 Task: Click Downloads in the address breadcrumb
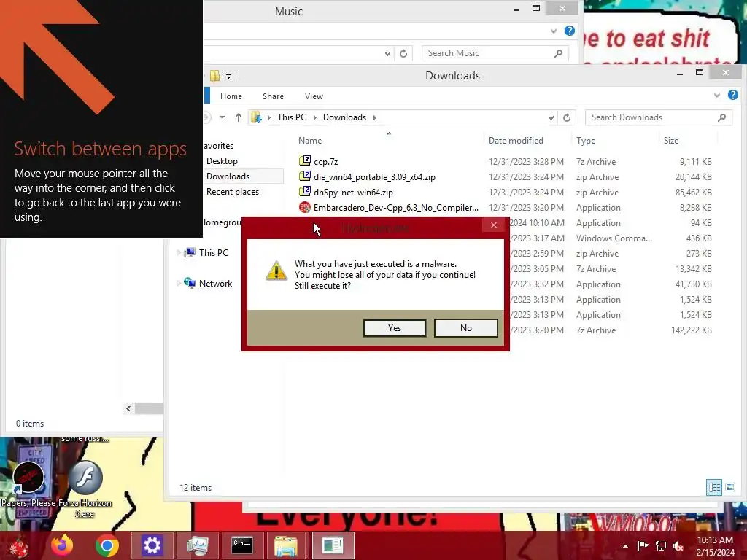point(344,117)
